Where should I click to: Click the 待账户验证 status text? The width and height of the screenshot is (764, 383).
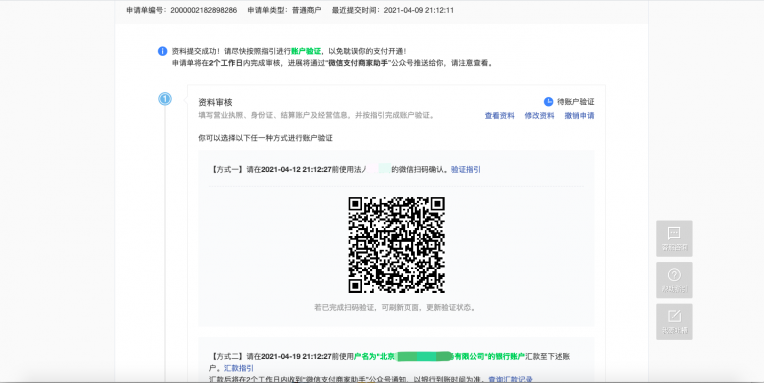coord(576,102)
